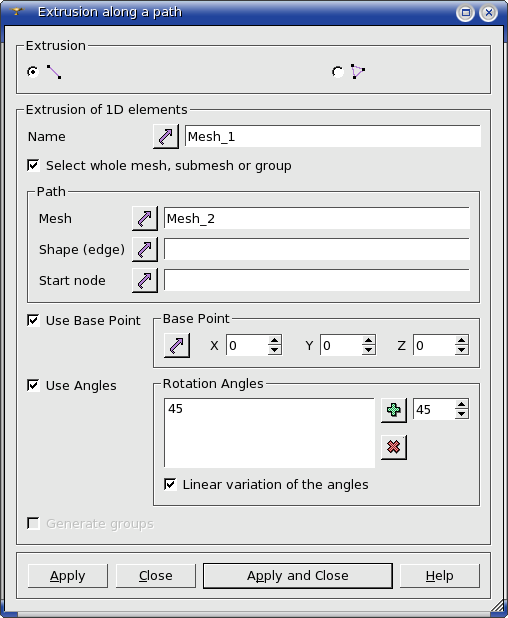Activate the Path Mesh selection arrow
This screenshot has width=508, height=618.
pyautogui.click(x=145, y=218)
